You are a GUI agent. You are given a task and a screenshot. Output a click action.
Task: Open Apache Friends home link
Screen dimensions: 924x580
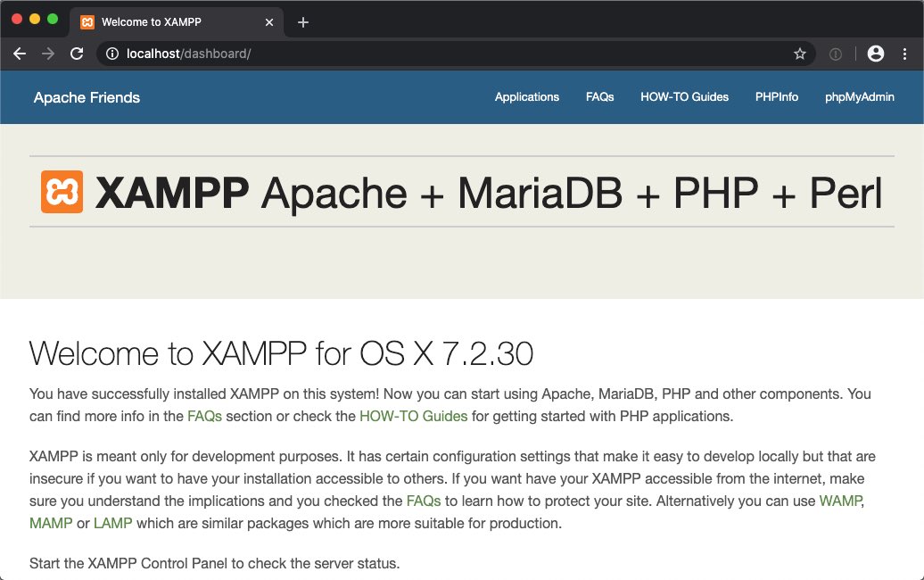[x=87, y=97]
